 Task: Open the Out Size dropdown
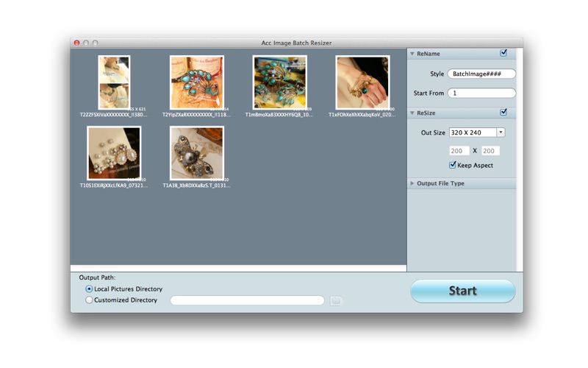pyautogui.click(x=501, y=132)
